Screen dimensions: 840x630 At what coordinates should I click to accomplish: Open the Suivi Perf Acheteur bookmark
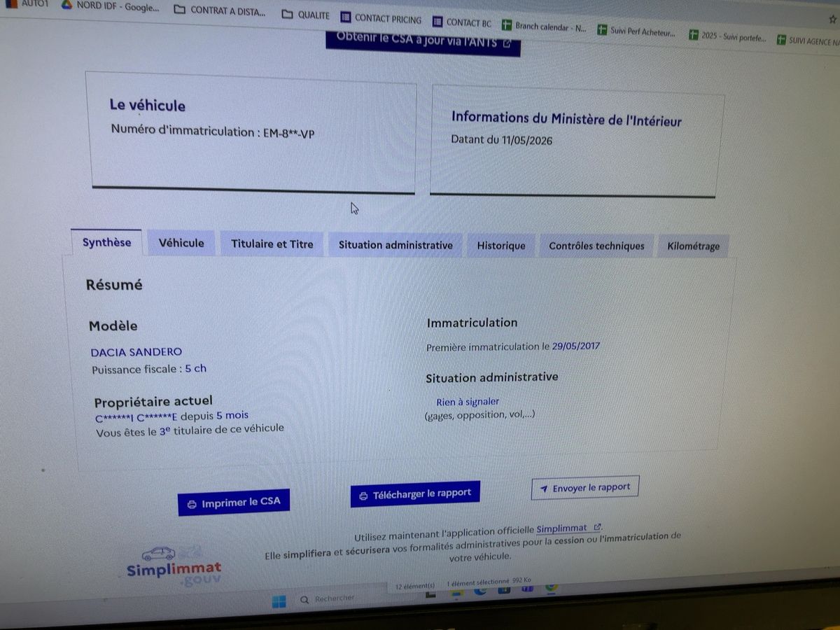[x=638, y=31]
